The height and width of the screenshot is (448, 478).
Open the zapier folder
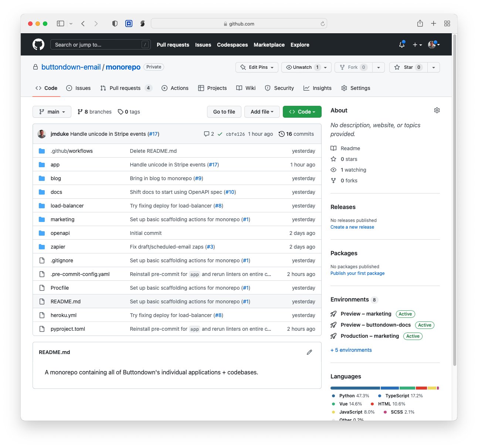point(58,247)
